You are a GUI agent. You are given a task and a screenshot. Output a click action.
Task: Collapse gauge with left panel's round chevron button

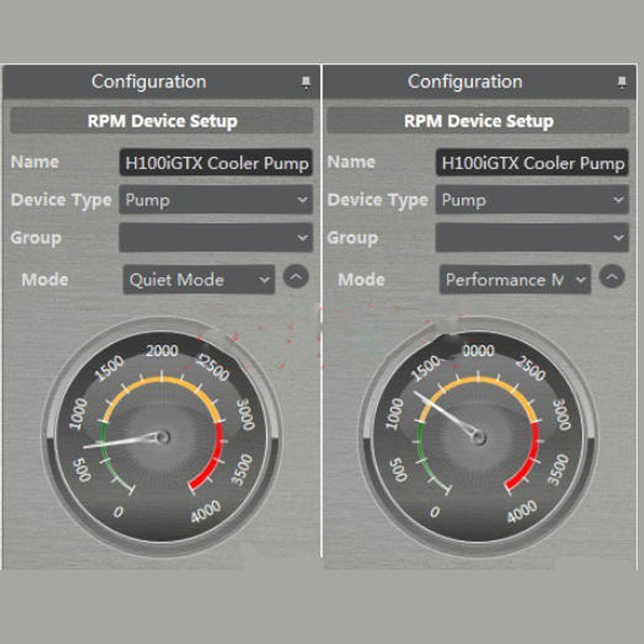pos(296,277)
